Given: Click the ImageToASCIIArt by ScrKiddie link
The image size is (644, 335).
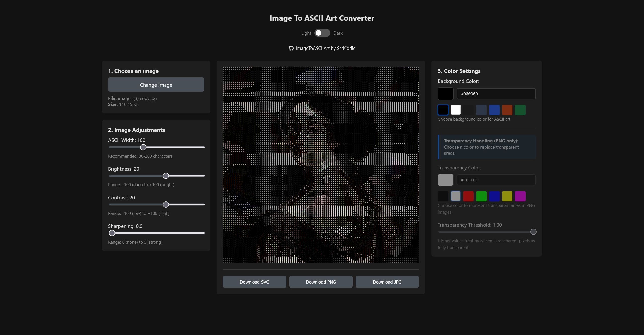Looking at the screenshot, I should coord(326,48).
